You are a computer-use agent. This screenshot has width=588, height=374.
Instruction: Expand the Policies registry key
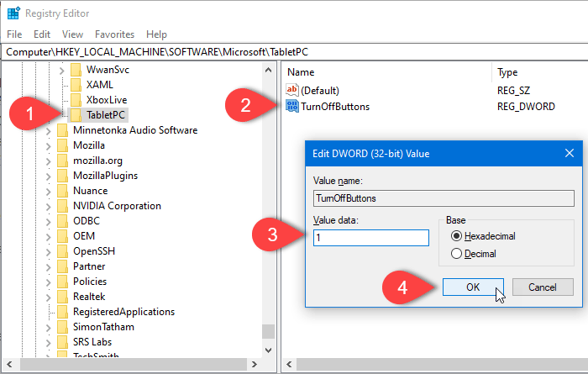pyautogui.click(x=48, y=282)
